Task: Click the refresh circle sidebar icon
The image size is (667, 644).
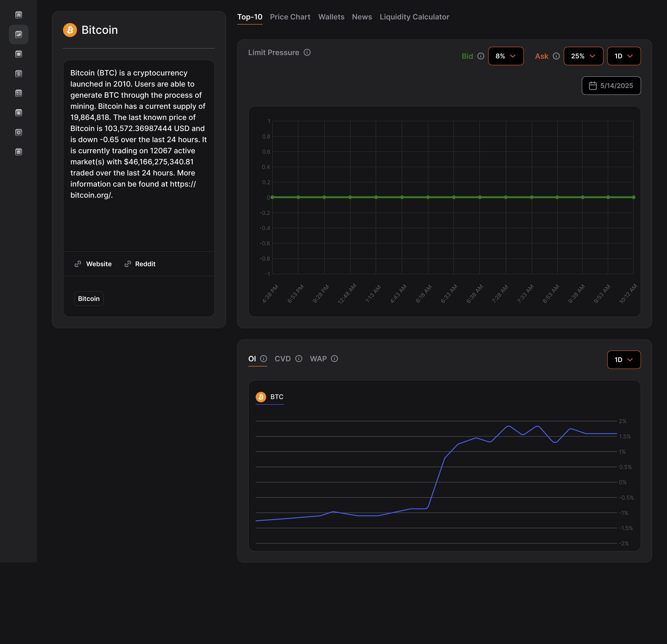Action: tap(19, 132)
